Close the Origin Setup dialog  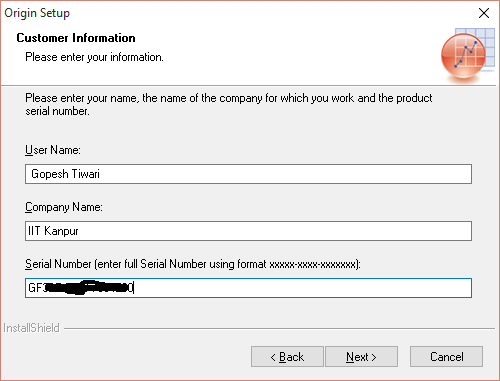point(484,13)
